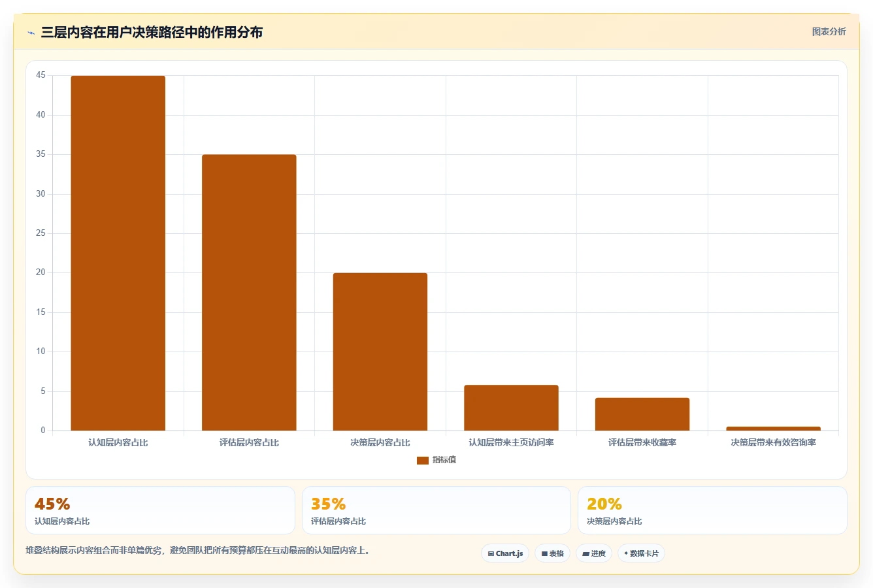Click the 决策层带来有效咨询率 bar

(773, 429)
